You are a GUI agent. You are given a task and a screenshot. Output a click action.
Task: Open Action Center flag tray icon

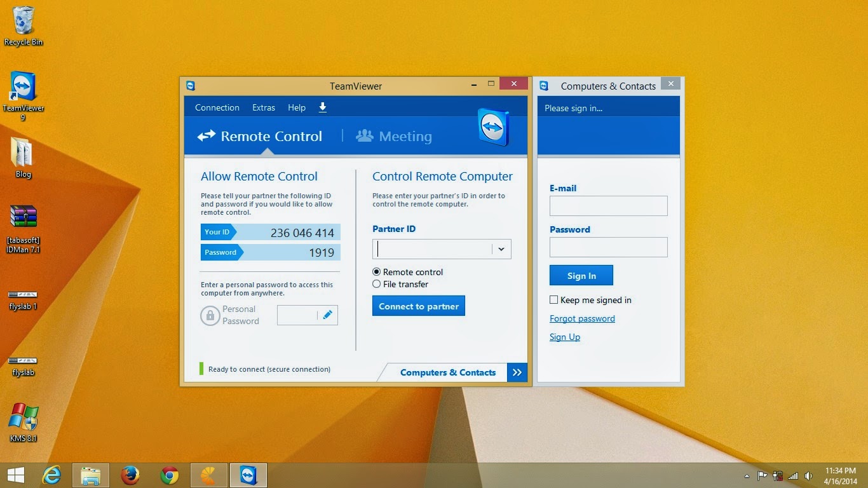pyautogui.click(x=762, y=475)
